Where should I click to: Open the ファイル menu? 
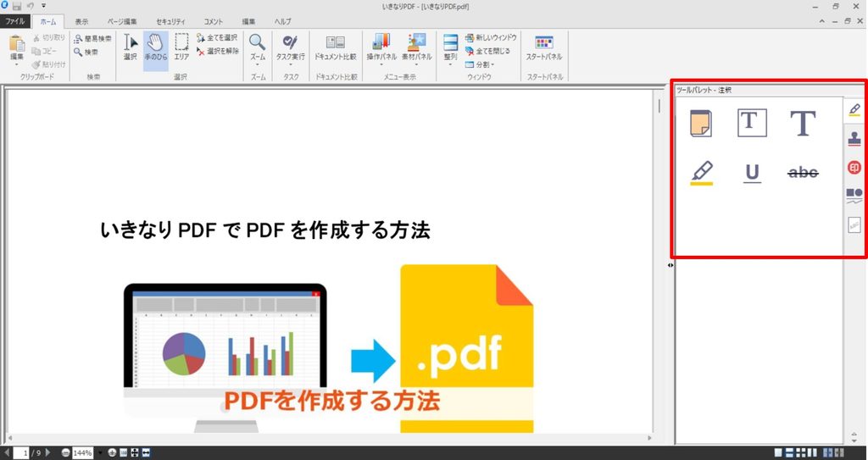[15, 21]
